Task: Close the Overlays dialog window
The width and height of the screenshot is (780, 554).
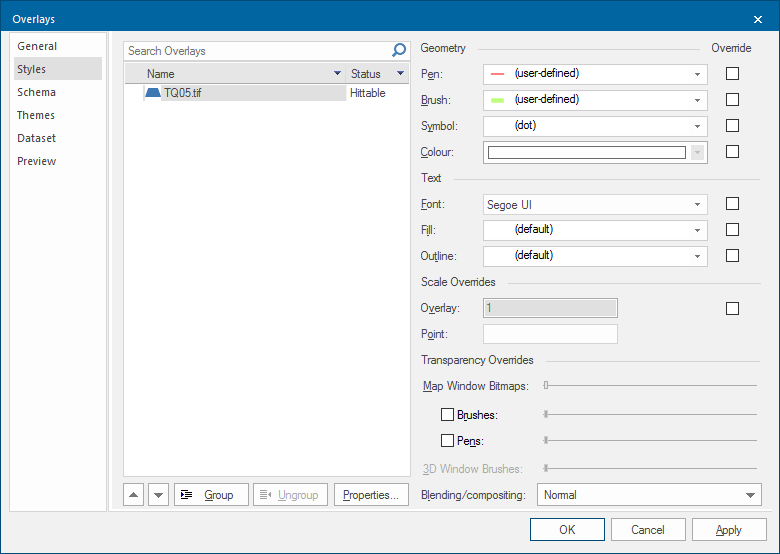Action: (757, 19)
